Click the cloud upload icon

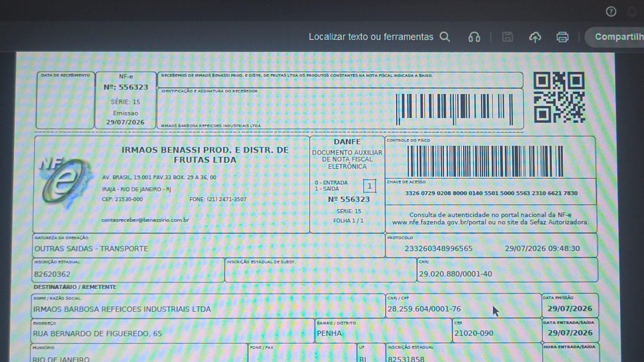(x=535, y=37)
